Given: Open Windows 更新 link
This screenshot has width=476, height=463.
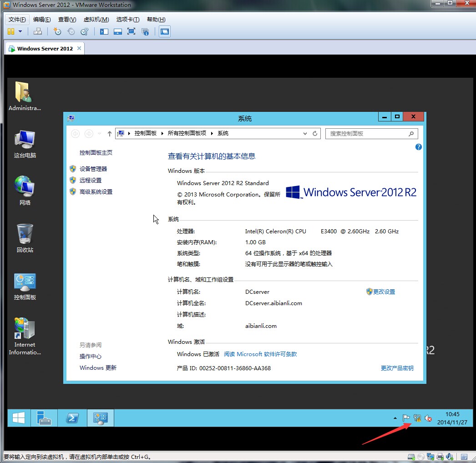Looking at the screenshot, I should coord(98,368).
